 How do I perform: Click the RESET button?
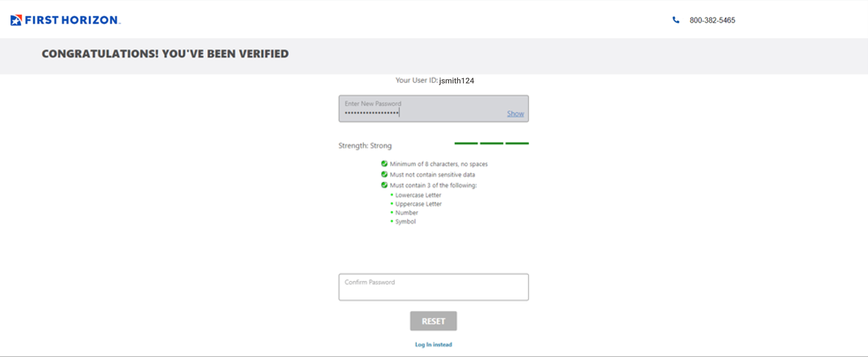click(434, 321)
